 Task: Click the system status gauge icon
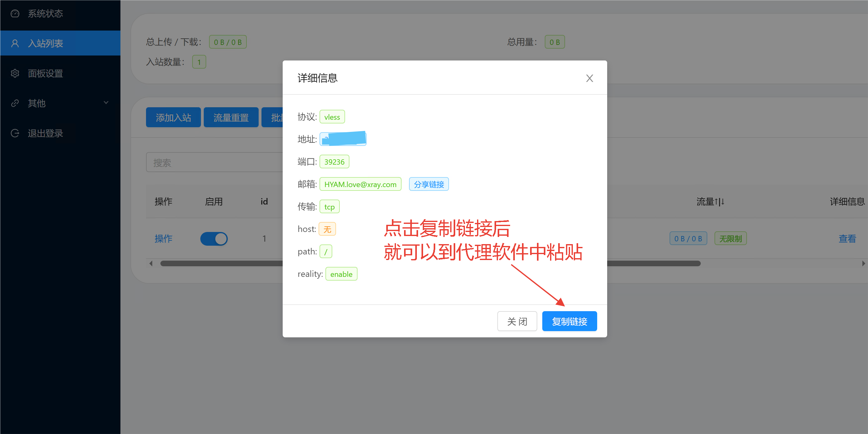point(15,13)
